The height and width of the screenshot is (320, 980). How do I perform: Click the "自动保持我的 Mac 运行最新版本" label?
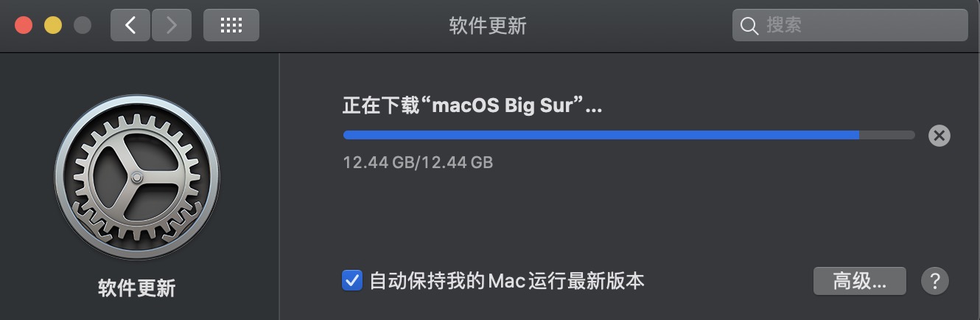(x=506, y=280)
